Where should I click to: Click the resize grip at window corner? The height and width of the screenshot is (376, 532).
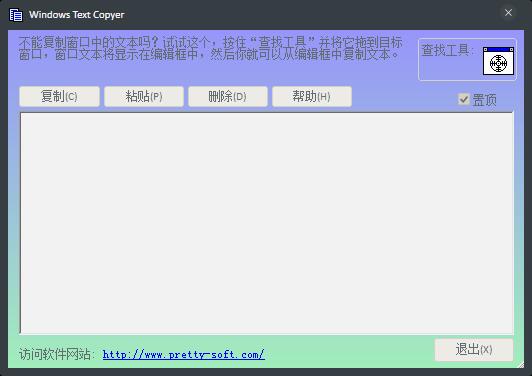(x=520, y=364)
